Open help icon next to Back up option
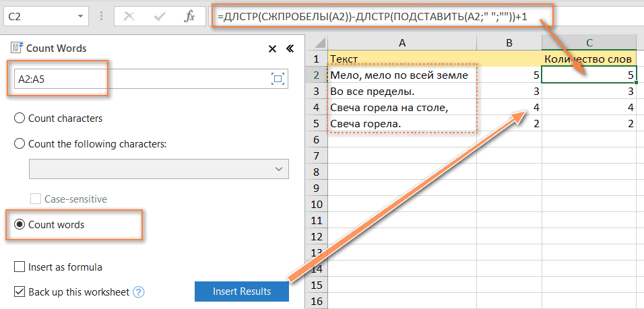The width and height of the screenshot is (644, 309). (139, 292)
